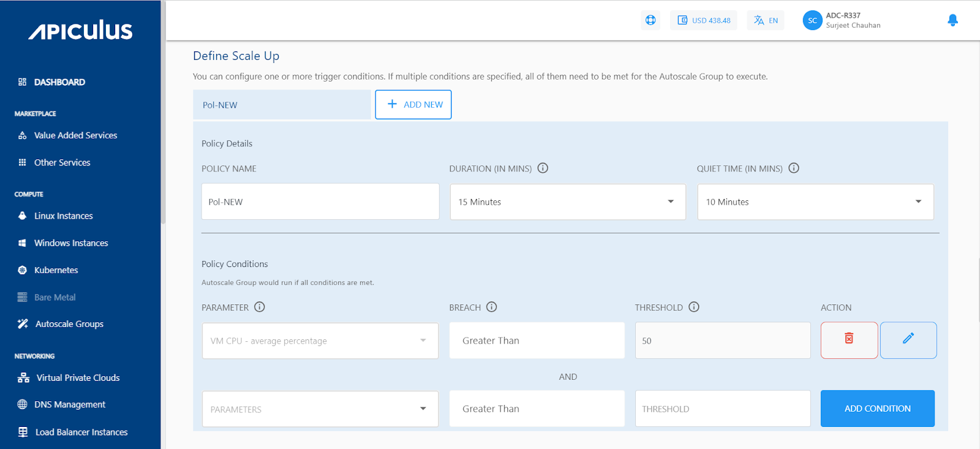This screenshot has height=449, width=980.
Task: Click the info icon next to Threshold
Action: [694, 307]
